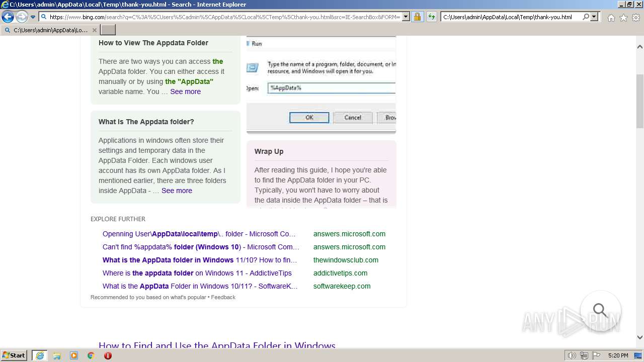
Task: Click first answers.microsoft.com source link
Action: [x=349, y=234]
